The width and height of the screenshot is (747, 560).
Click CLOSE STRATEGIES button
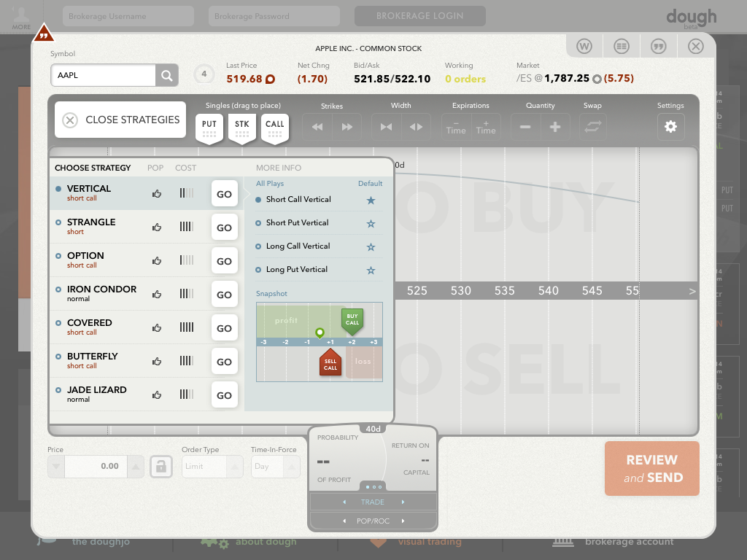[120, 120]
